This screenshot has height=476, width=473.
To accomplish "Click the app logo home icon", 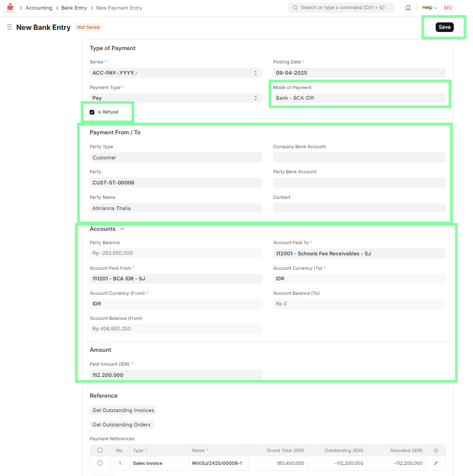I will (x=10, y=8).
